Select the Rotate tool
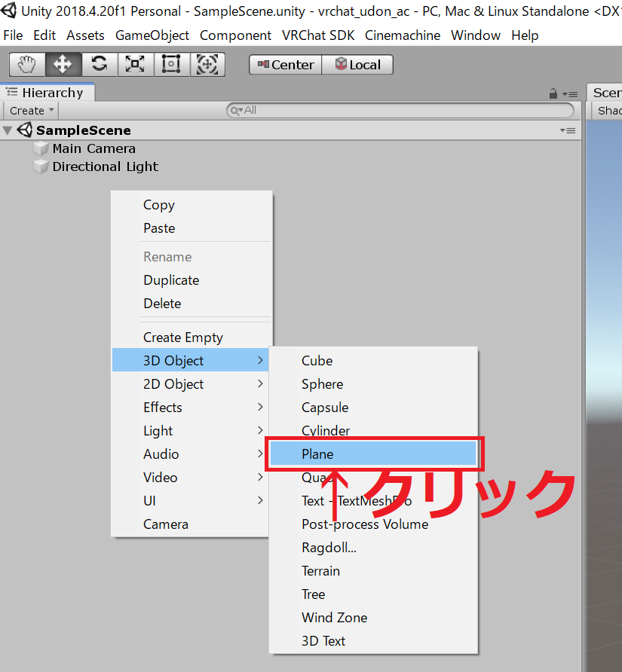 (99, 65)
